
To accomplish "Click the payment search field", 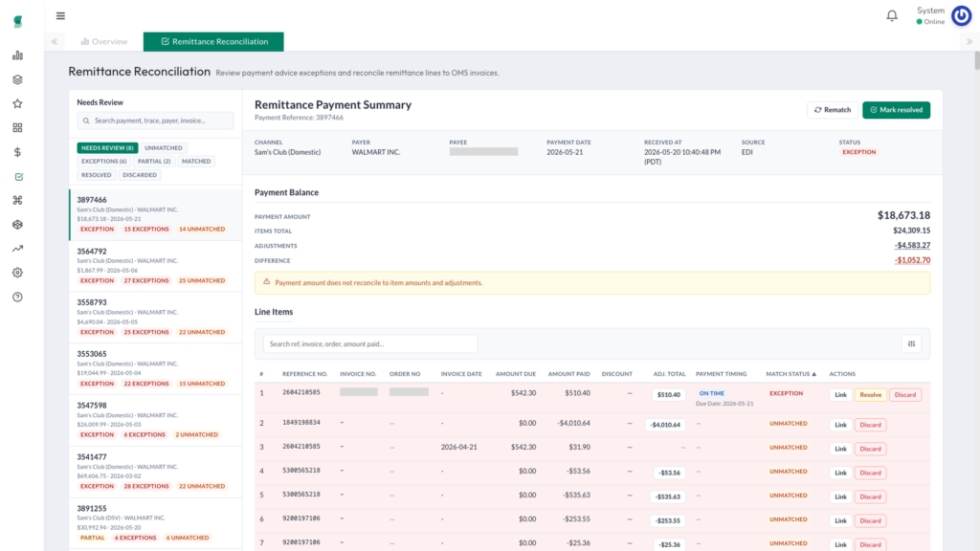I will pyautogui.click(x=155, y=121).
